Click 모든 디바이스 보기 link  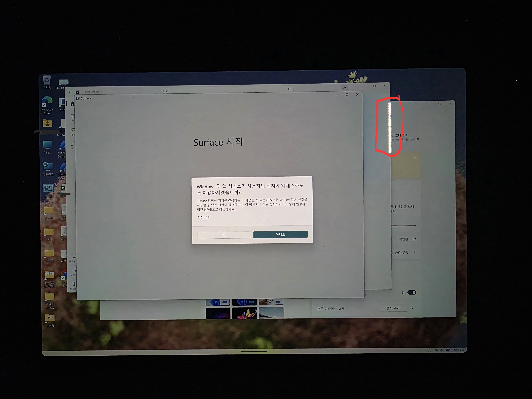331,309
